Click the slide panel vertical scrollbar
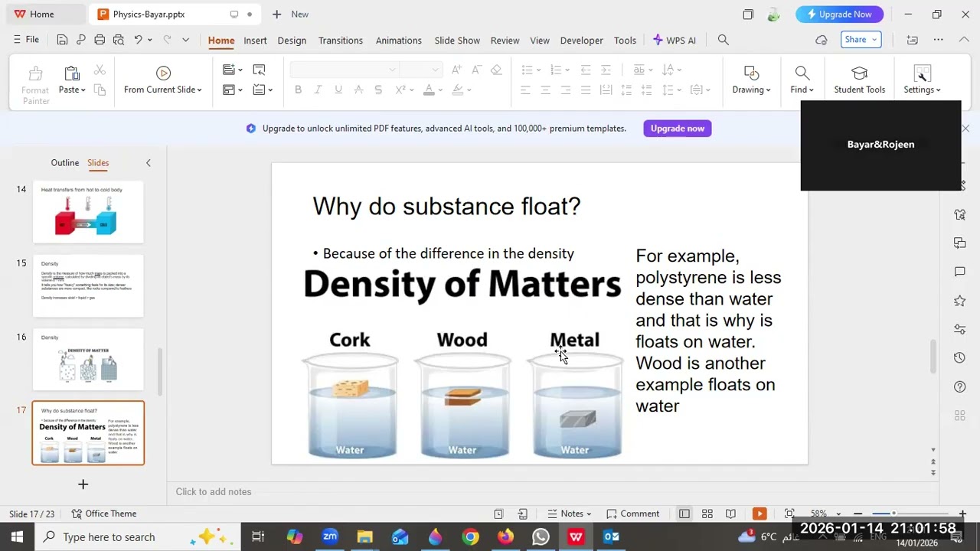The image size is (980, 551). tap(160, 371)
